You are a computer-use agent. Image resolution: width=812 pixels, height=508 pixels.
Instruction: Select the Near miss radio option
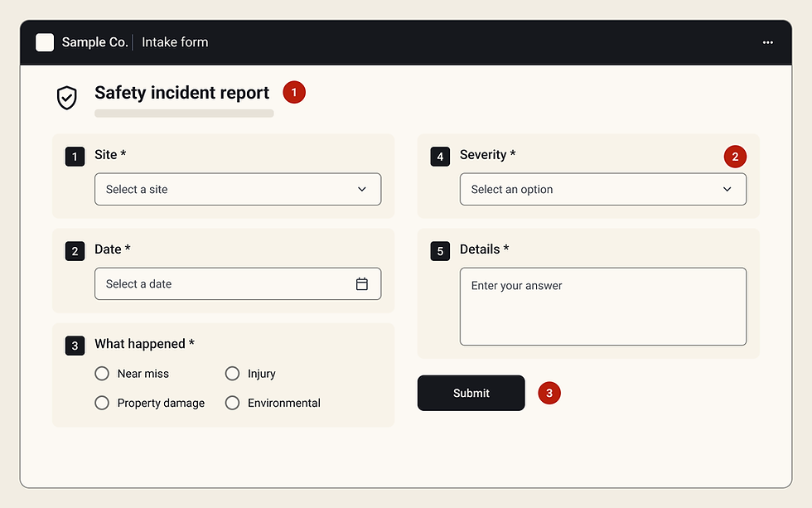pyautogui.click(x=102, y=374)
